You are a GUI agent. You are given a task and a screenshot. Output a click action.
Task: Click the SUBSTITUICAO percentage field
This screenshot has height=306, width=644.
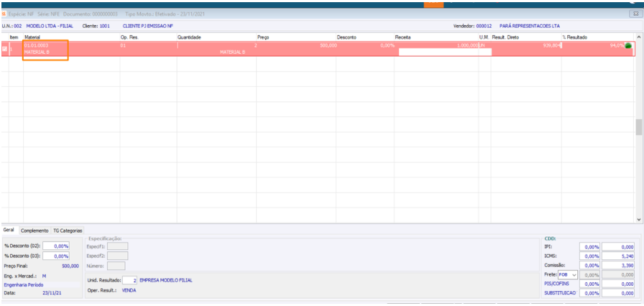[590, 293]
